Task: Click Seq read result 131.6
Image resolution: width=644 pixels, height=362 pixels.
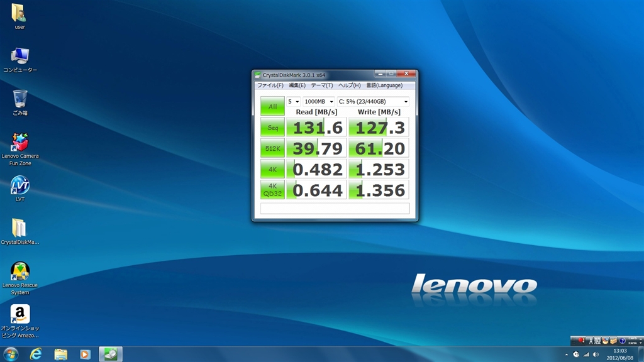Action: [316, 127]
